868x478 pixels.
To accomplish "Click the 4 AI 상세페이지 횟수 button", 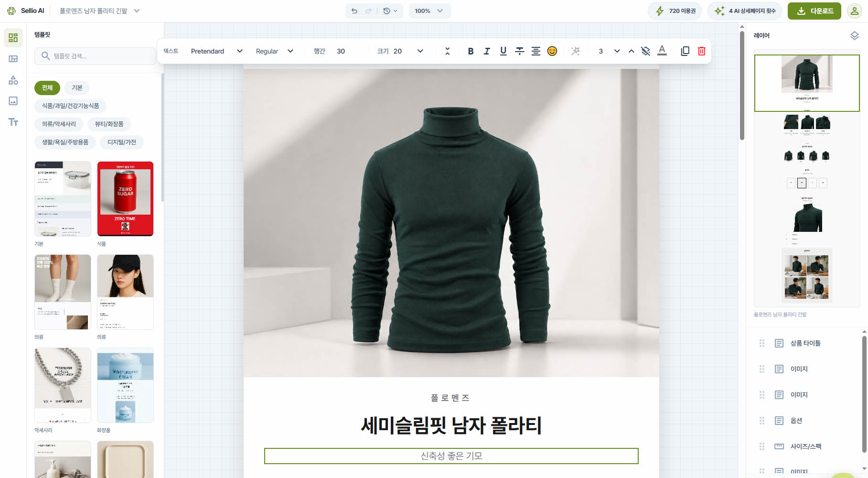I will (744, 11).
